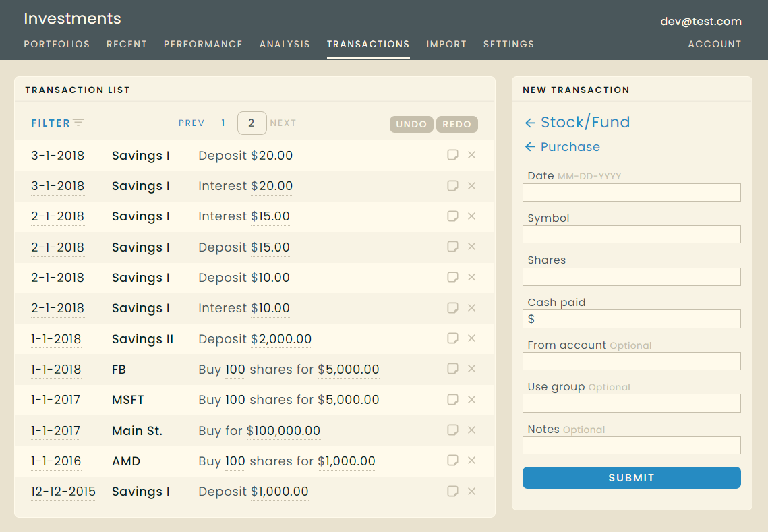This screenshot has width=768, height=532.
Task: Open note for the AMD purchase row
Action: pyautogui.click(x=452, y=460)
